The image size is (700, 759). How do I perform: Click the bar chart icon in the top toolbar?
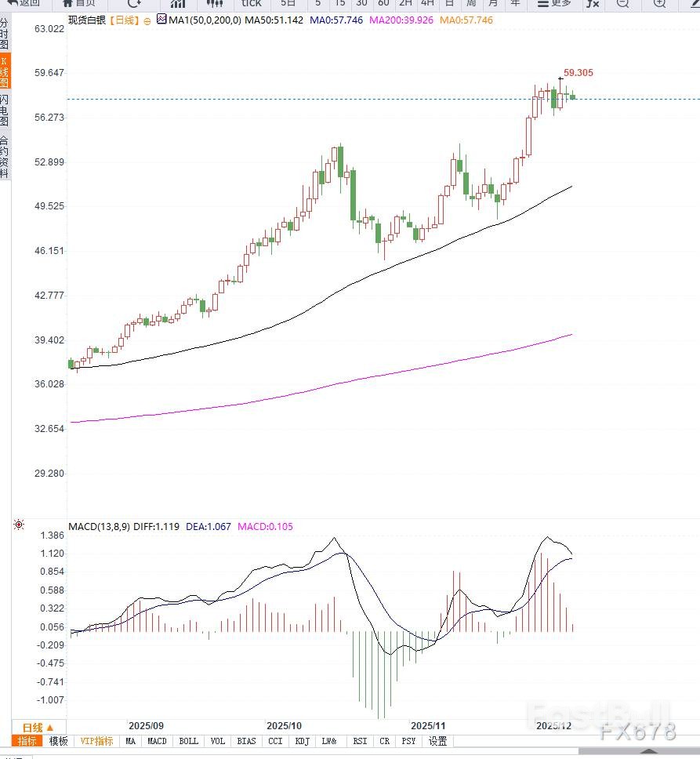point(178,3)
